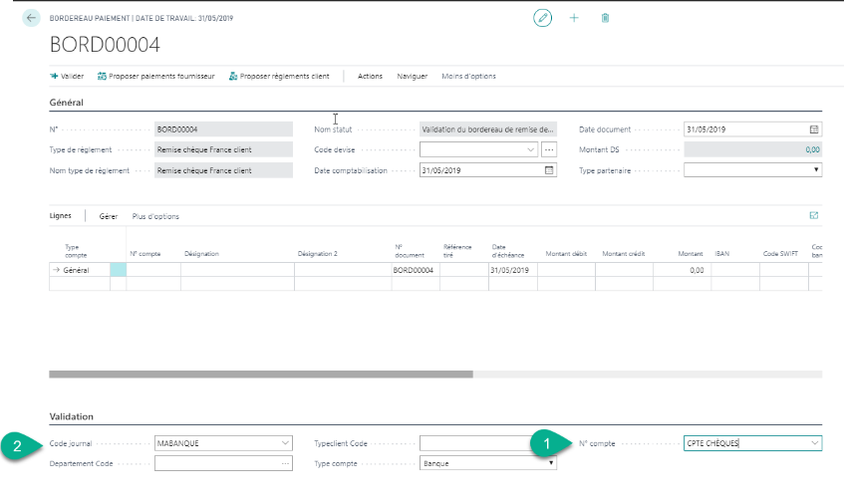The image size is (844, 504).
Task: Expand the Code devise dropdown
Action: (x=530, y=149)
